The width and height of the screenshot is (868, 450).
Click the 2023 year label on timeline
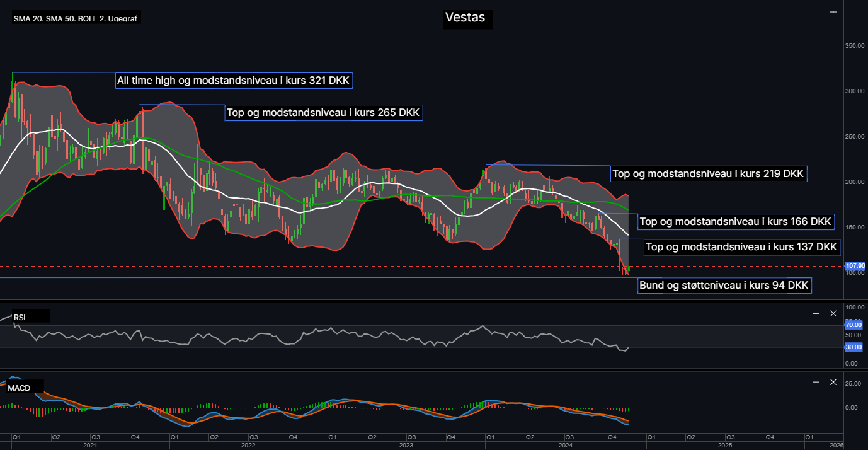click(406, 445)
